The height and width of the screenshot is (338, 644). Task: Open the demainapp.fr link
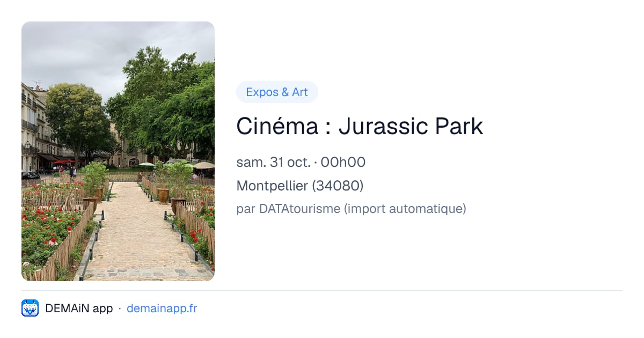[162, 308]
